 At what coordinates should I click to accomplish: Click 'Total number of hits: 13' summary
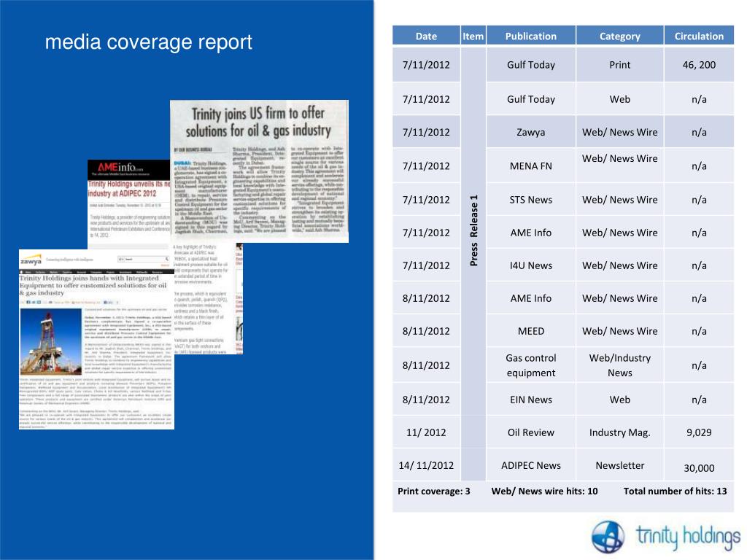click(675, 491)
